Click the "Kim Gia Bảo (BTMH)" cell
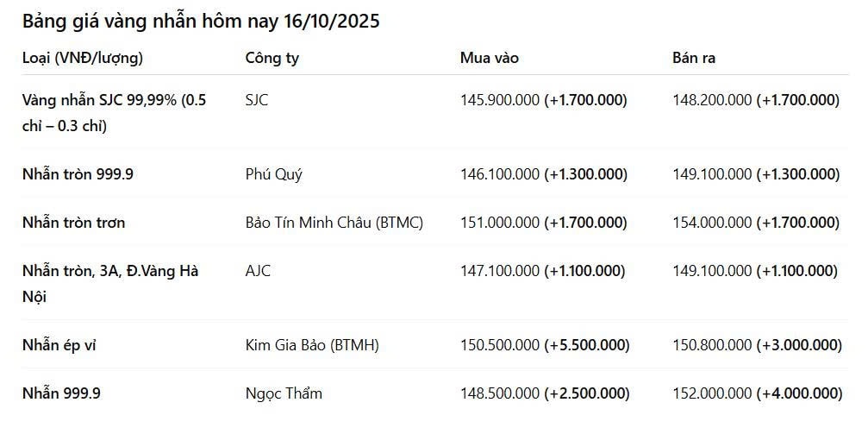The image size is (868, 434). [x=312, y=345]
